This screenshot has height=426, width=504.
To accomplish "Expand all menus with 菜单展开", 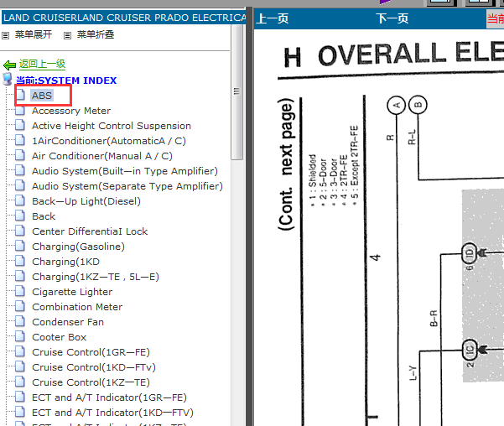I will tap(34, 34).
